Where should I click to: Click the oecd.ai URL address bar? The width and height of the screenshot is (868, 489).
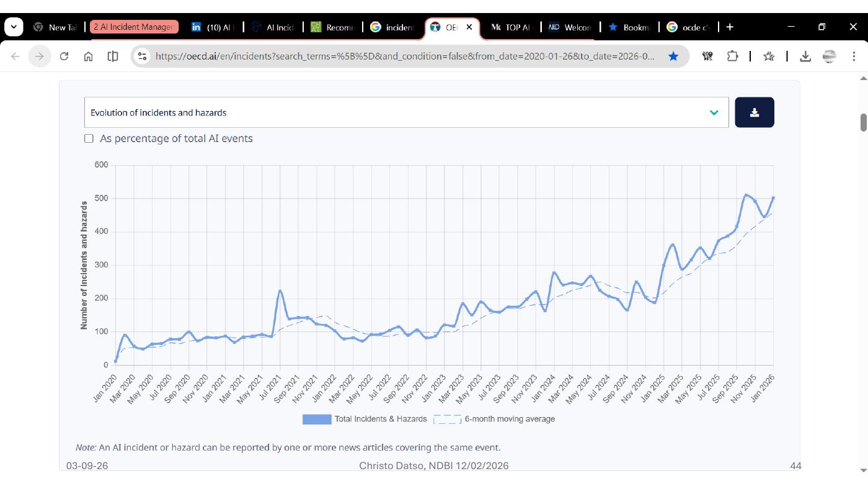[405, 56]
